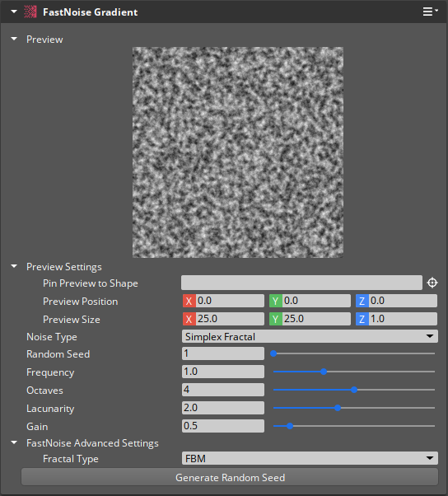This screenshot has height=496, width=448.
Task: Open the component hamburger menu
Action: tap(431, 12)
